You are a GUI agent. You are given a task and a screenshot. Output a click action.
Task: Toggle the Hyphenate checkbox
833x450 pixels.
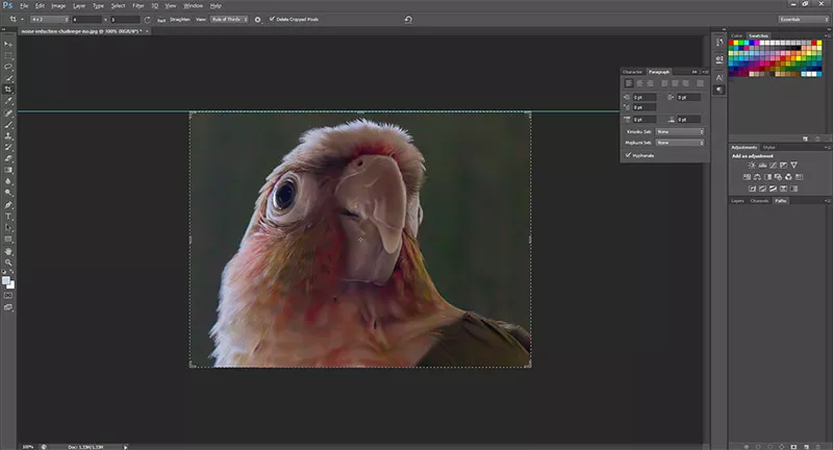pos(628,155)
